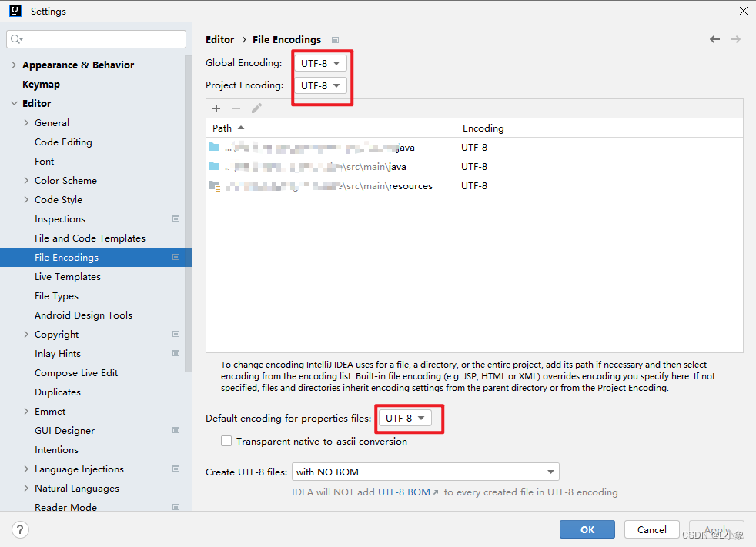The width and height of the screenshot is (756, 547).
Task: Sort by the Path column header
Action: 331,128
